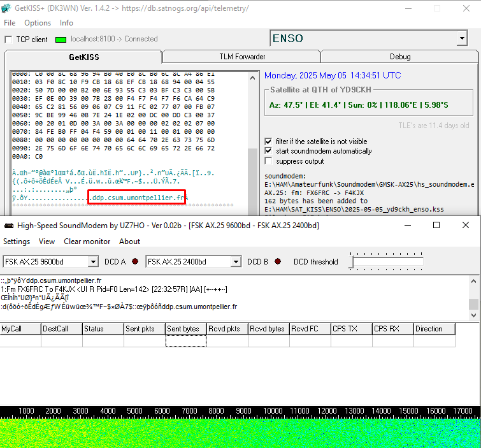Toggle the TCP client checkbox
This screenshot has height=448, width=481.
coord(8,40)
